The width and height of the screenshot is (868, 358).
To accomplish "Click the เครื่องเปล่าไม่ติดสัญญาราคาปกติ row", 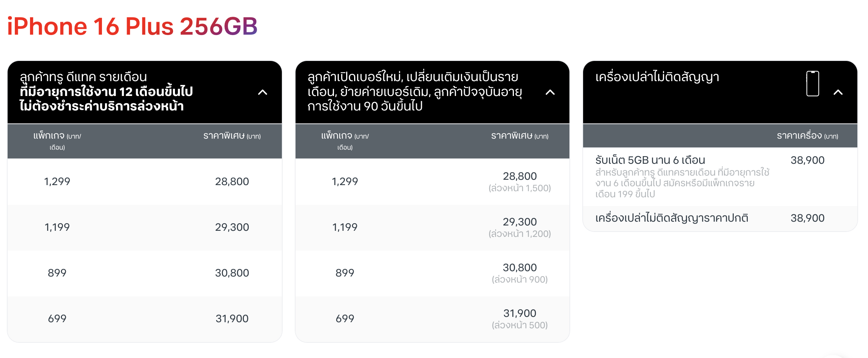I will (x=672, y=218).
